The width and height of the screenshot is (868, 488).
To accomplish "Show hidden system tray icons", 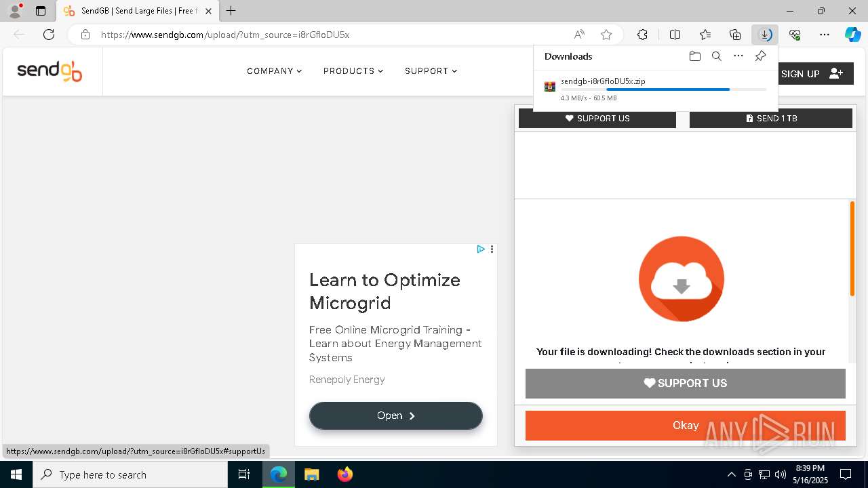I will [731, 474].
